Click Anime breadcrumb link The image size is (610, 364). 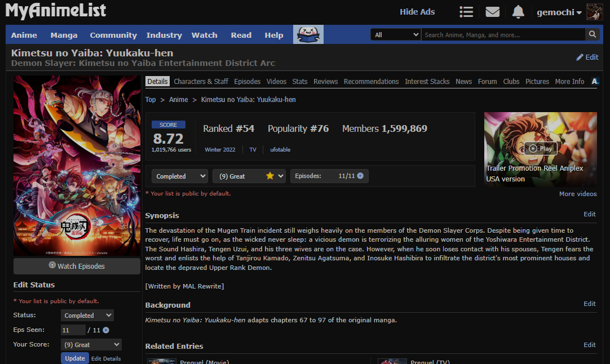click(x=178, y=100)
